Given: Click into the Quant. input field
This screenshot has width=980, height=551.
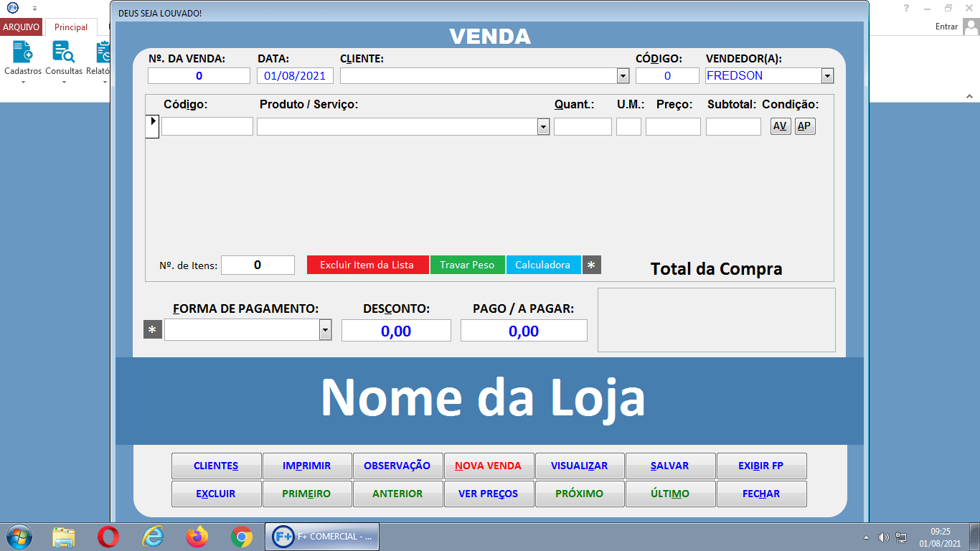Looking at the screenshot, I should click(x=582, y=127).
